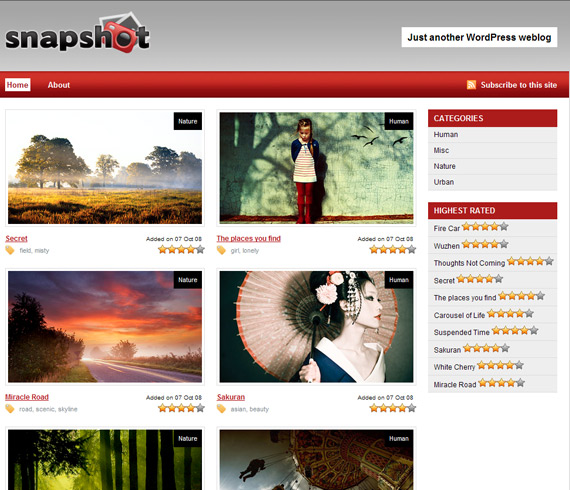Click Wuzhen star rating in sidebar
The height and width of the screenshot is (490, 570).
click(485, 244)
